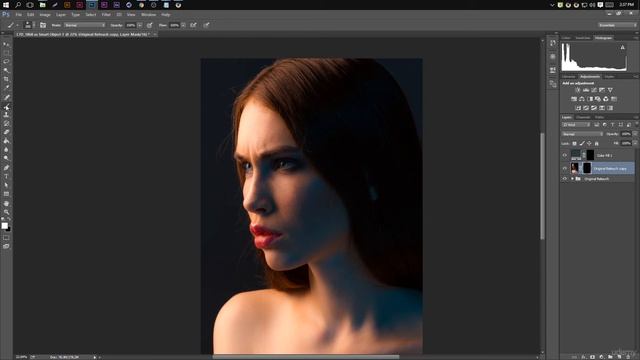Select the Quick Selection tool
The image size is (640, 360).
(6, 70)
